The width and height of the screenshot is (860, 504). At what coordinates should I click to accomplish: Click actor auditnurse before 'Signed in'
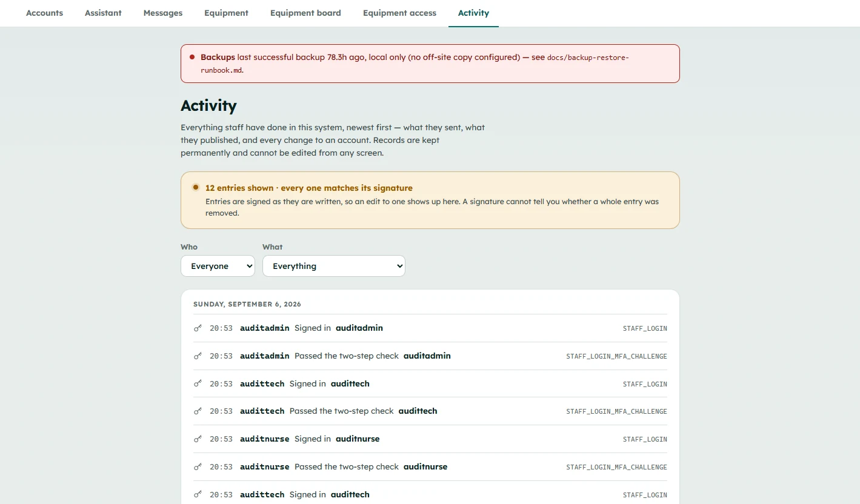point(264,439)
